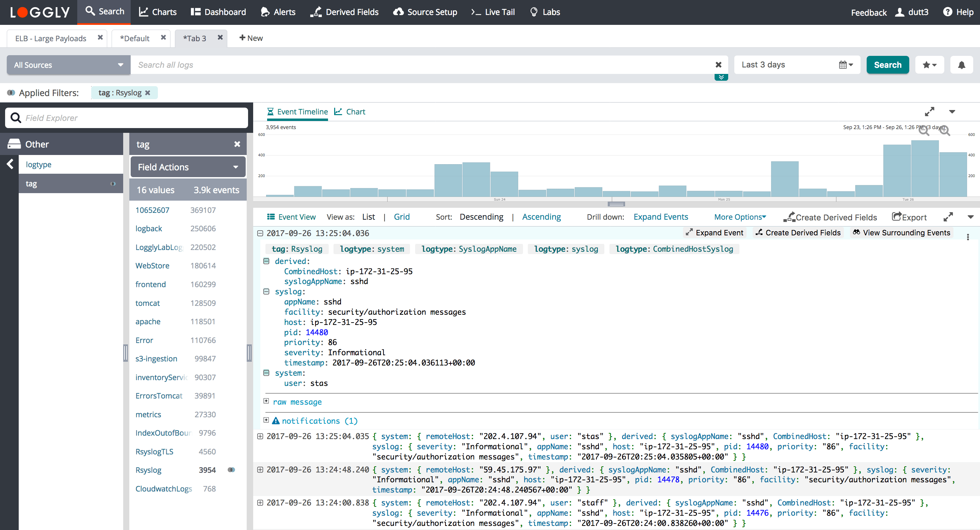The width and height of the screenshot is (980, 530).
Task: Click the Expand Events link
Action: coord(660,217)
